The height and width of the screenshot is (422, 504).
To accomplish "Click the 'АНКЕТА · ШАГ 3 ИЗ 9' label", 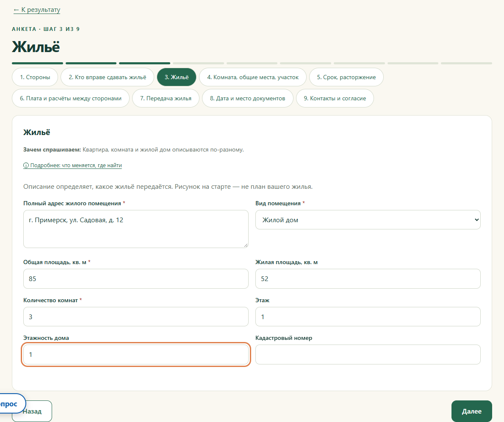I will coord(46,29).
